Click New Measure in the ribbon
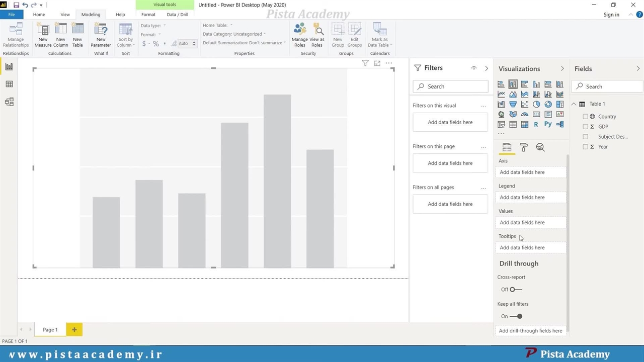This screenshot has width=644, height=362. (43, 35)
